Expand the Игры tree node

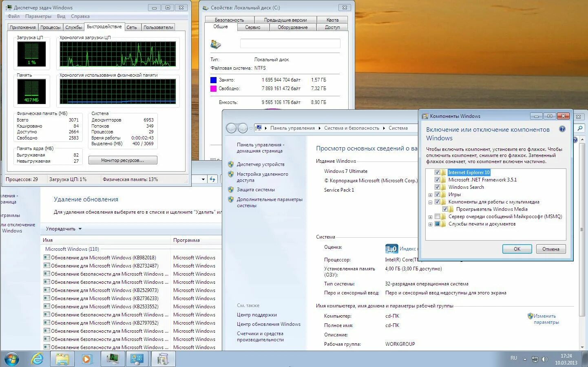coord(430,195)
